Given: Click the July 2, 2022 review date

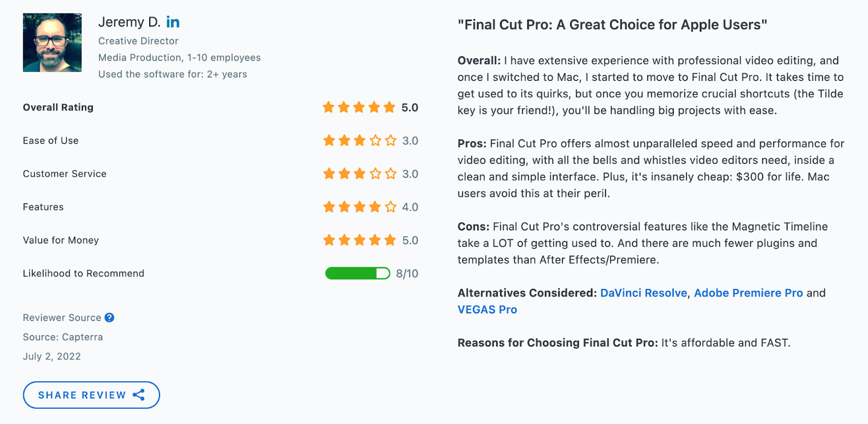Looking at the screenshot, I should (x=52, y=356).
